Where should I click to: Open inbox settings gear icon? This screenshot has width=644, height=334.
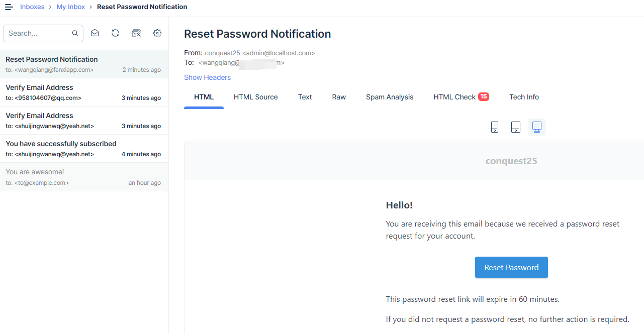(x=157, y=33)
